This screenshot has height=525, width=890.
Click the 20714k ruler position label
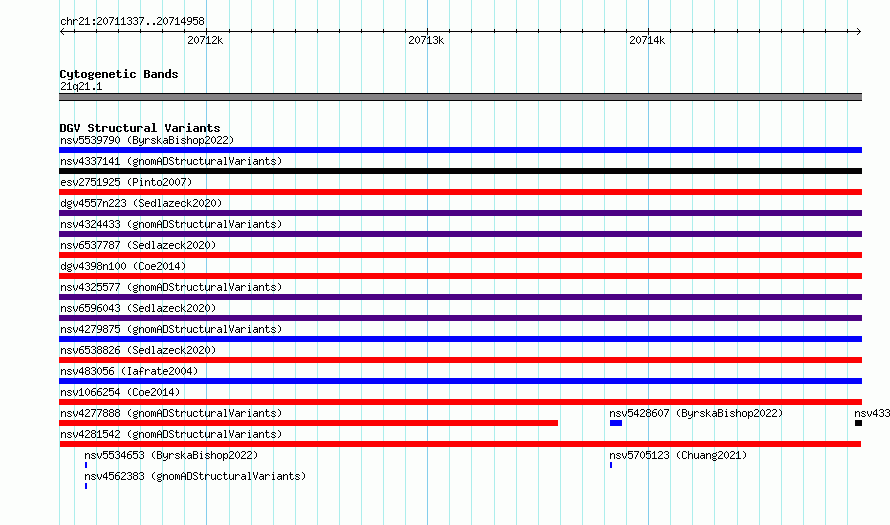pyautogui.click(x=647, y=40)
